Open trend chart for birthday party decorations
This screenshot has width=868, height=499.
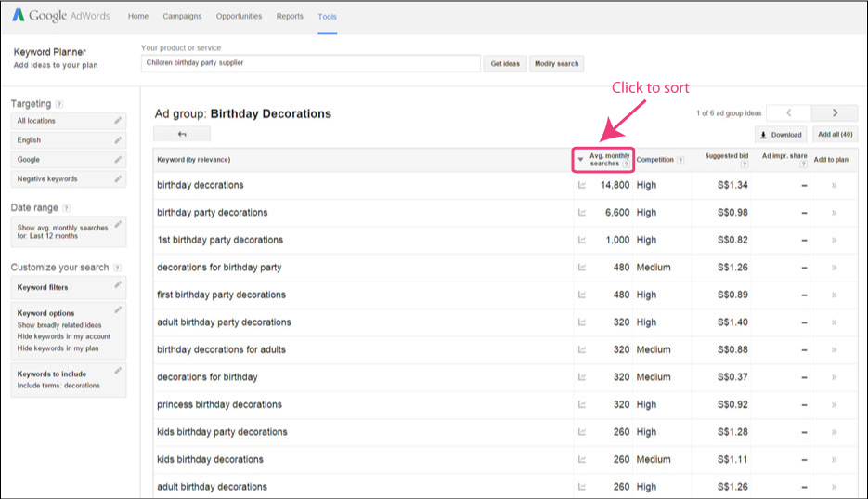click(x=582, y=213)
